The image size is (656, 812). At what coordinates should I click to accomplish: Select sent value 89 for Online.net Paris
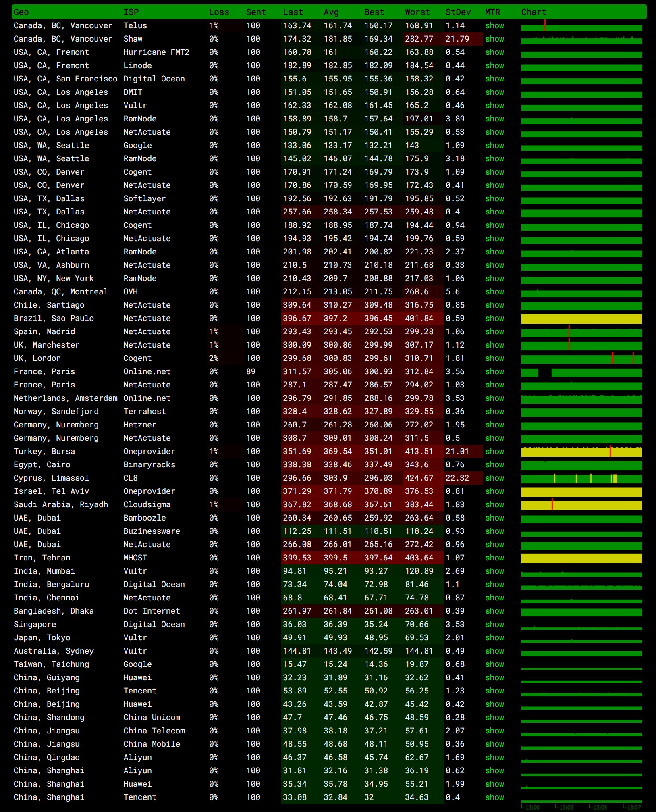point(251,371)
